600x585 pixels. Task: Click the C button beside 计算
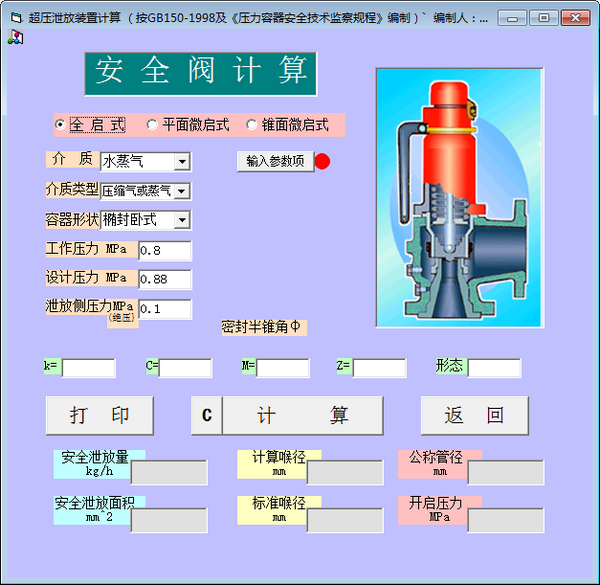pyautogui.click(x=206, y=416)
